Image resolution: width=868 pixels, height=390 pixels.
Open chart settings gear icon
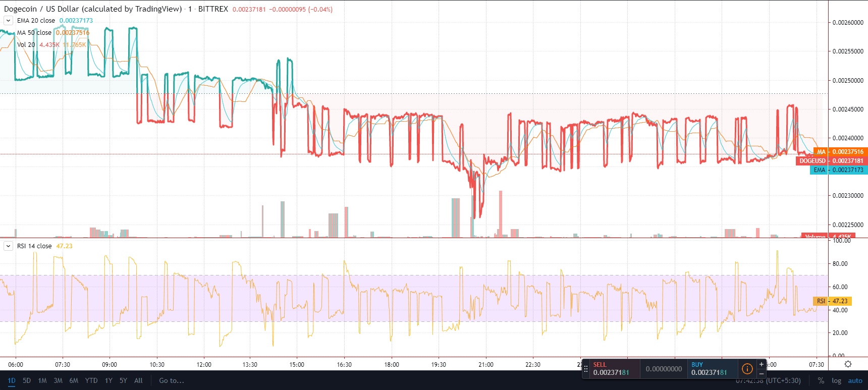pos(848,364)
